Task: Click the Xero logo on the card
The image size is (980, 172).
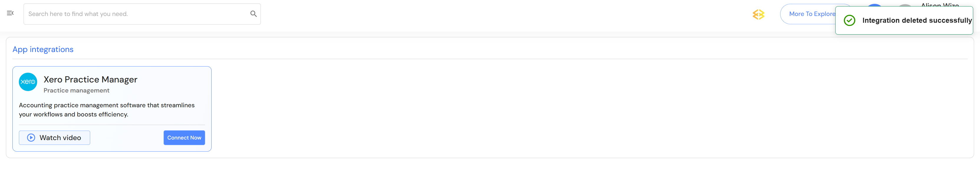Action: (x=28, y=82)
